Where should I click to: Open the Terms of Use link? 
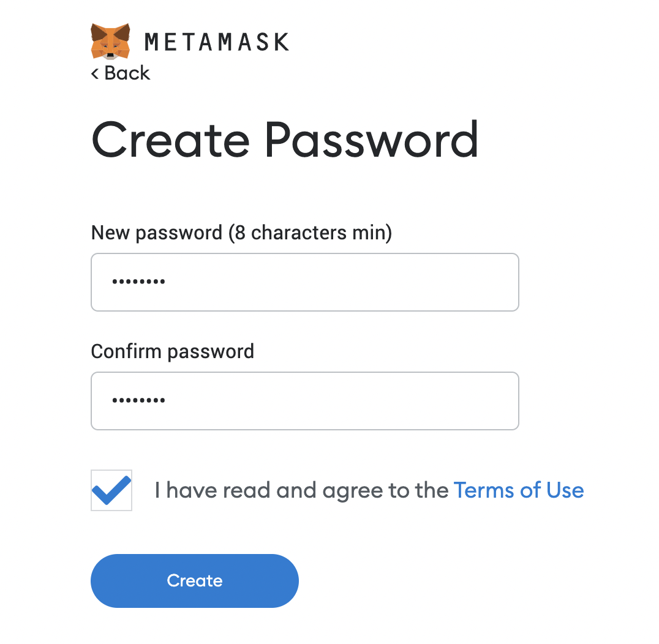[518, 490]
